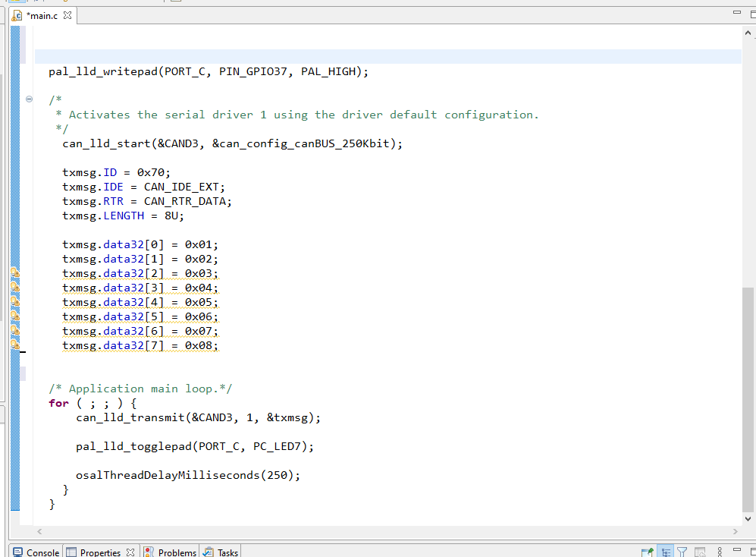The image size is (756, 557).
Task: Click on 'can_lld_transmit' function call
Action: (x=130, y=417)
